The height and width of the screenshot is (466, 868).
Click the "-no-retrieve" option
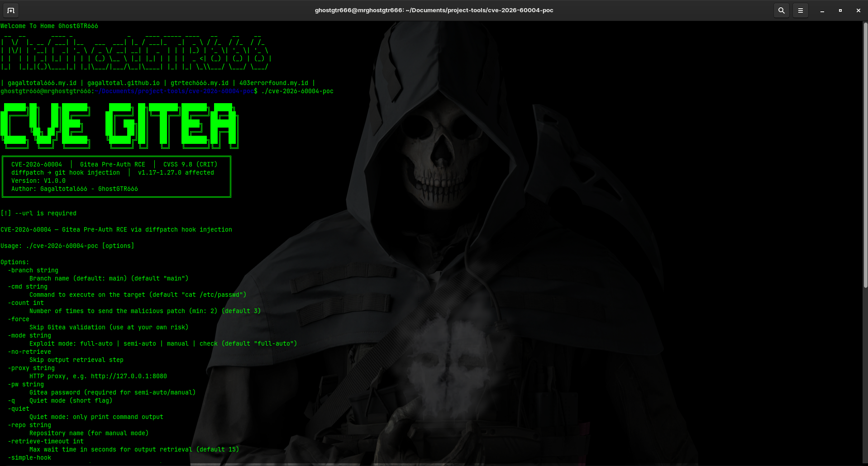29,352
